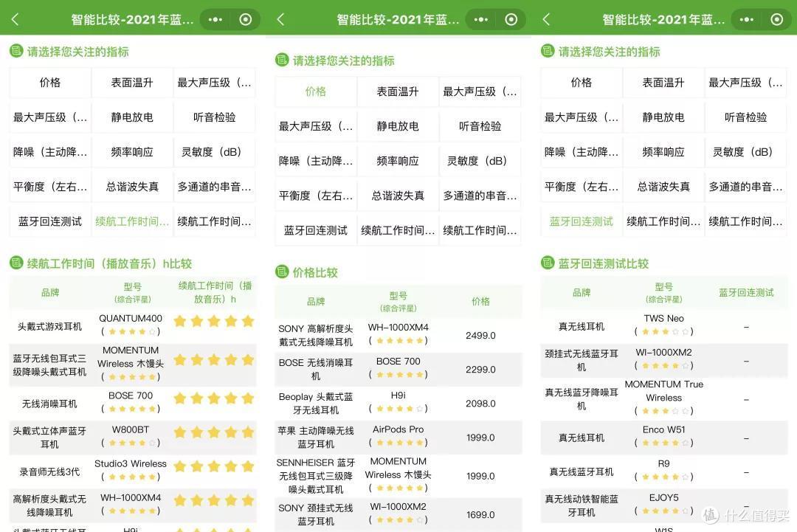The image size is (797, 532).
Task: Choose 灵敏度 (dB) metric in left panel
Action: click(x=215, y=152)
